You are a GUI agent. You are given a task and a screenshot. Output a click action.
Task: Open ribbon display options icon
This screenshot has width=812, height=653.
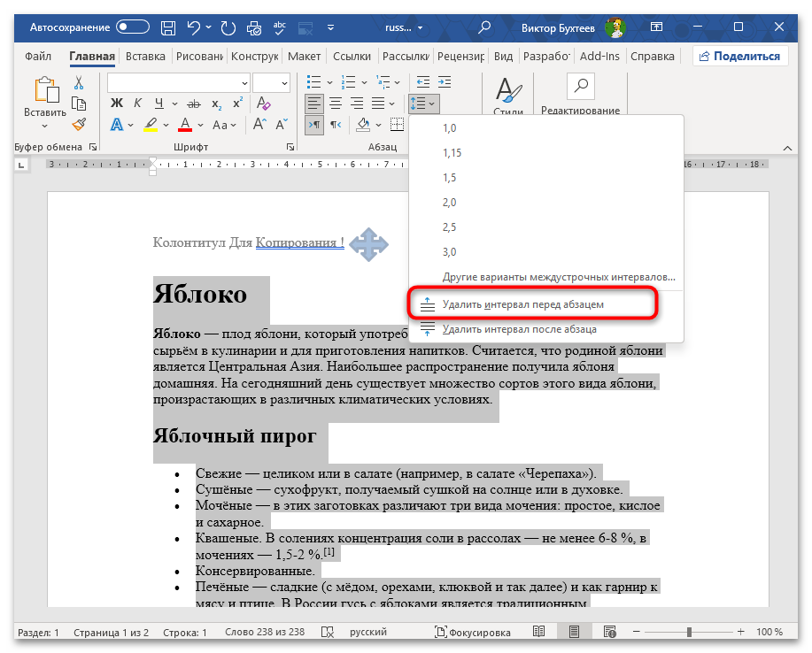tap(656, 27)
